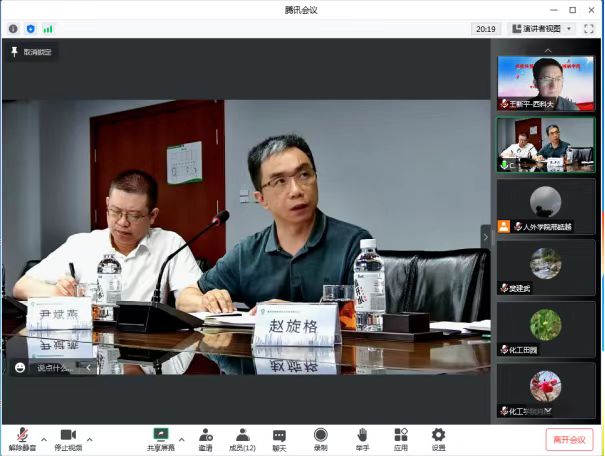Open the speaker view (演讲者视图) dropdown
This screenshot has width=605, height=456.
pyautogui.click(x=541, y=29)
